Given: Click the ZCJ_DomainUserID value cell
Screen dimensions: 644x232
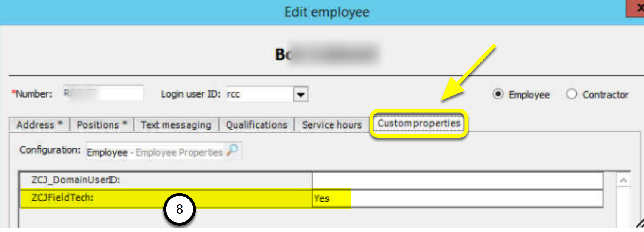Looking at the screenshot, I should [458, 180].
